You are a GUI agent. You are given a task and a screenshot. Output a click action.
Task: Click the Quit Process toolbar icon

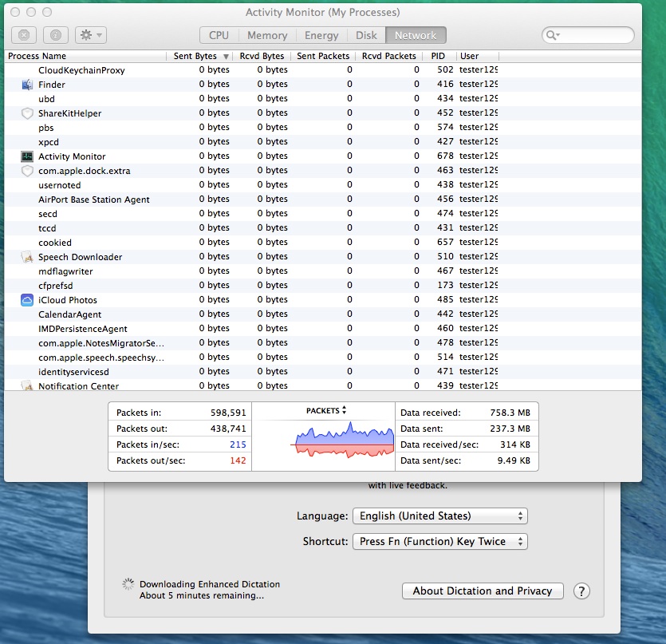[x=24, y=35]
